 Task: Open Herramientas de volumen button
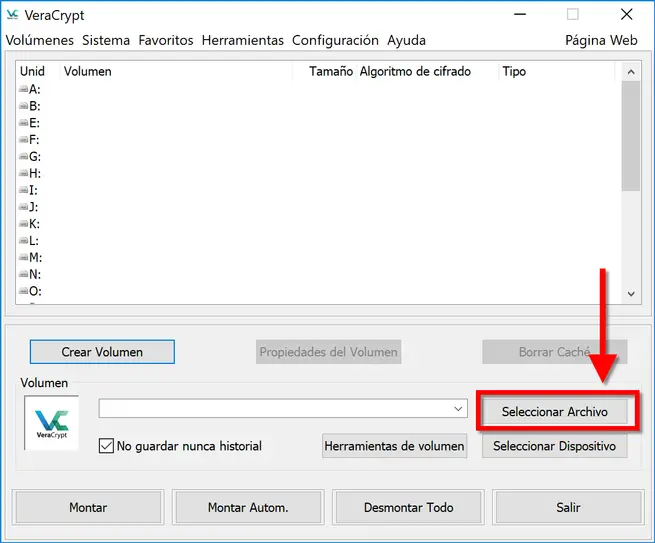coord(394,446)
